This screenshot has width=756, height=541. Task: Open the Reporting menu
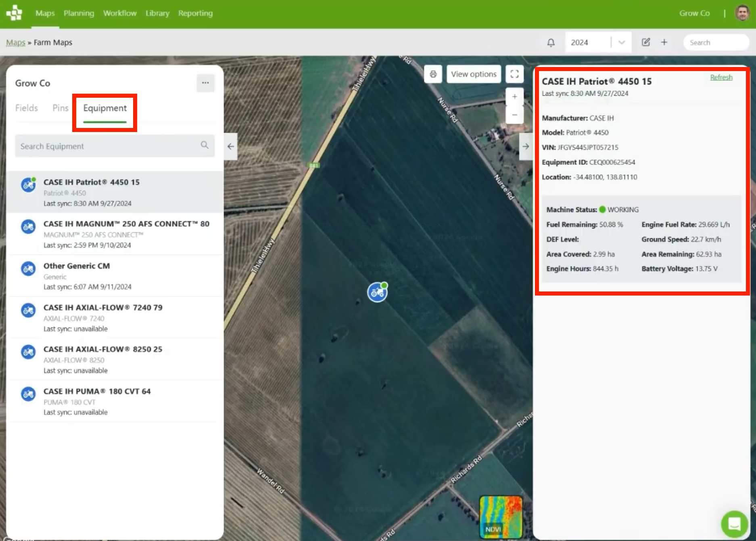195,13
